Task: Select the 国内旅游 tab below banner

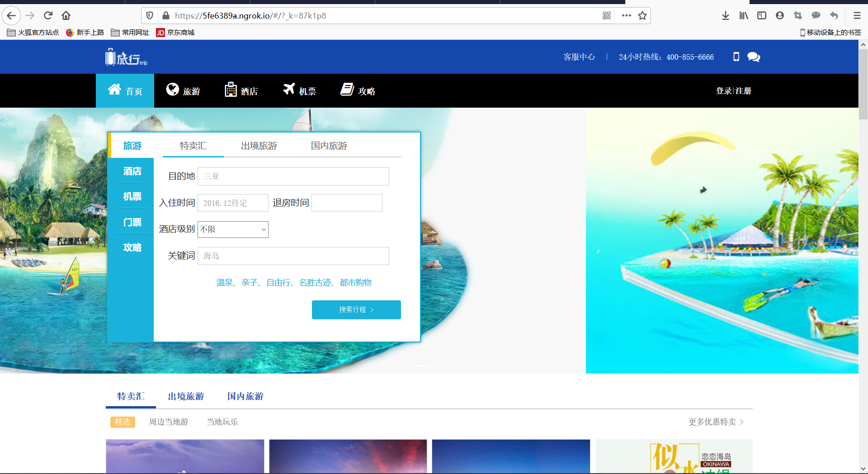Action: coord(245,396)
